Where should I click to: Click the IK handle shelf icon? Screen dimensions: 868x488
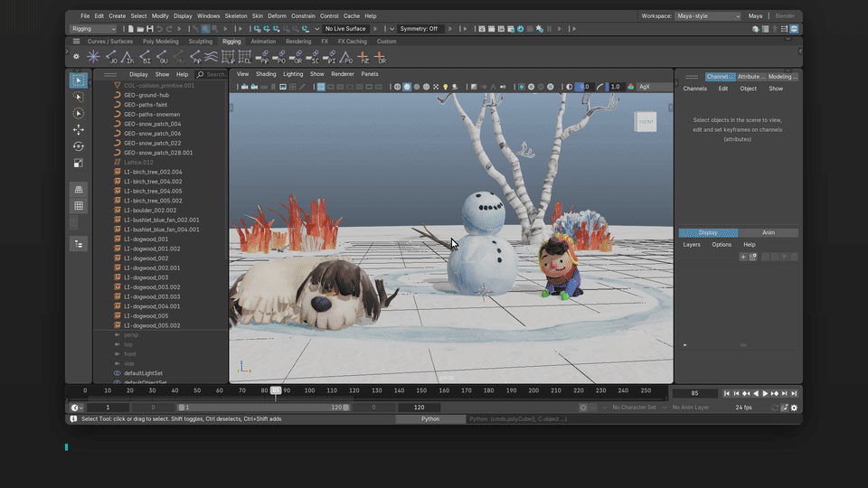[127, 56]
